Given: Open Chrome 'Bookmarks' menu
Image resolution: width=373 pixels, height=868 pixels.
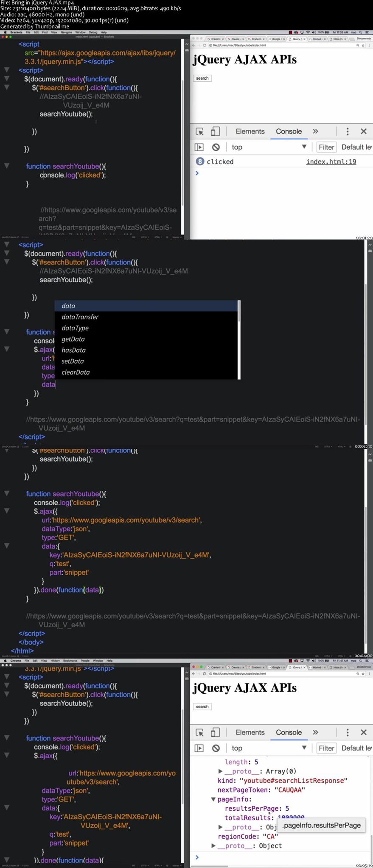Looking at the screenshot, I should pyautogui.click(x=70, y=661).
